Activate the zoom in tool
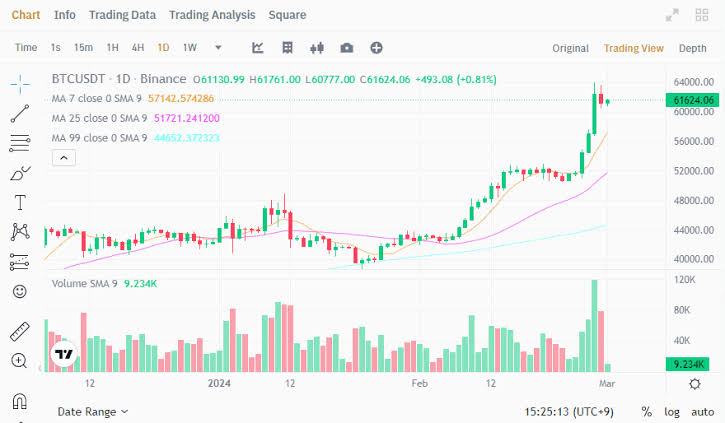This screenshot has height=423, width=725. (19, 361)
